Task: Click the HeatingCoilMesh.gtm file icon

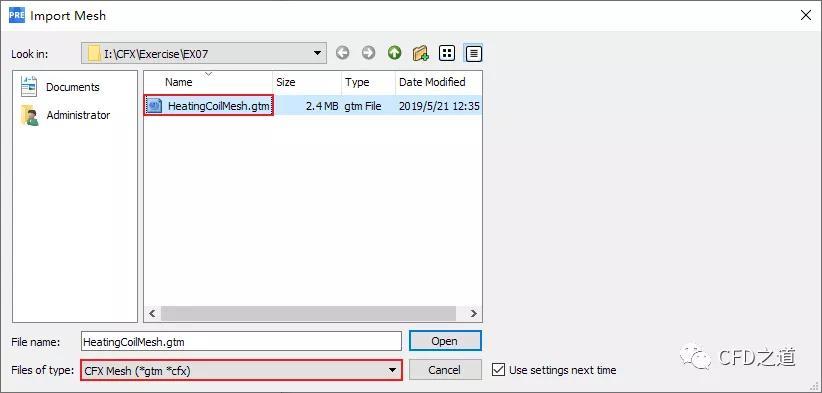Action: [x=155, y=106]
